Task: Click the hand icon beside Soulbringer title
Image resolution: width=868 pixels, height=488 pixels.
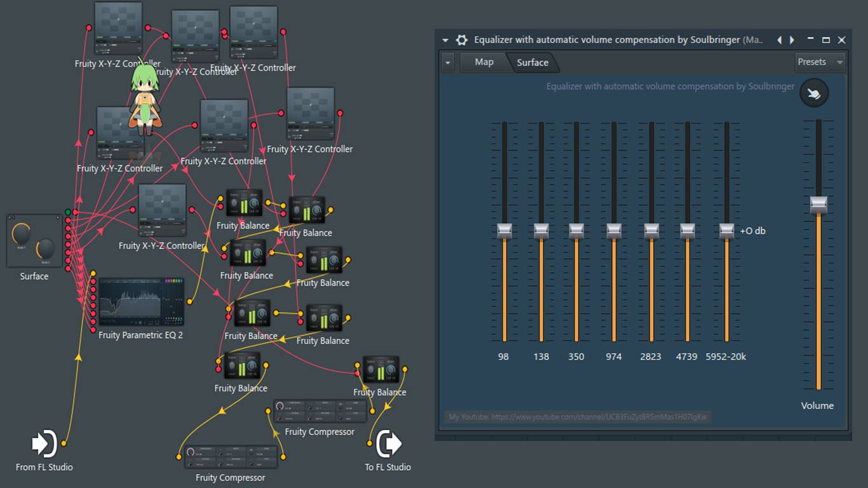Action: (x=814, y=93)
